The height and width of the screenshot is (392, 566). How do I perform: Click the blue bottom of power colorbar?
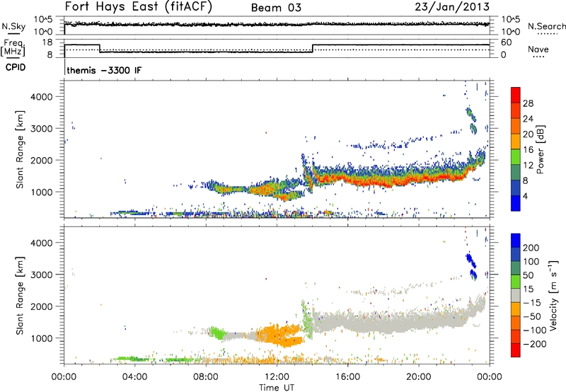516,203
